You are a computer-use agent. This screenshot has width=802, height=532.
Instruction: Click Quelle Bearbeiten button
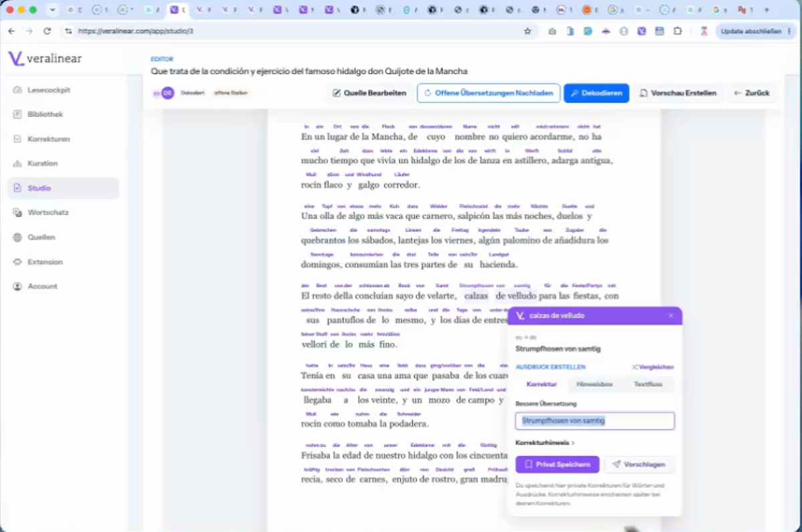click(x=370, y=93)
